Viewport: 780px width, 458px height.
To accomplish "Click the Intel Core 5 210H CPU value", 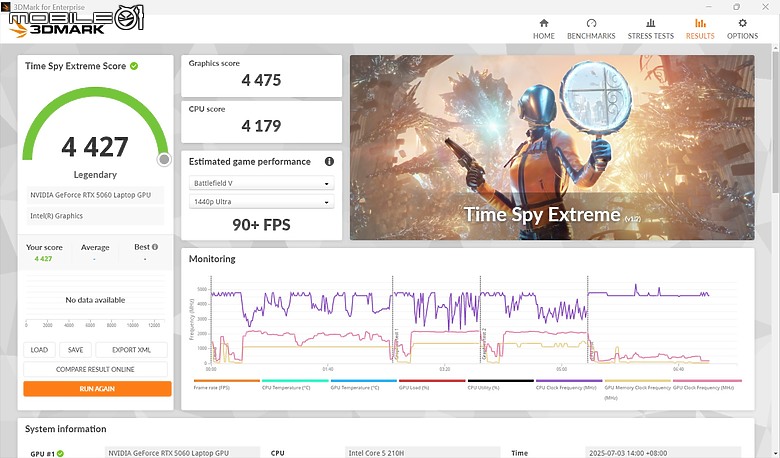I will pos(424,453).
